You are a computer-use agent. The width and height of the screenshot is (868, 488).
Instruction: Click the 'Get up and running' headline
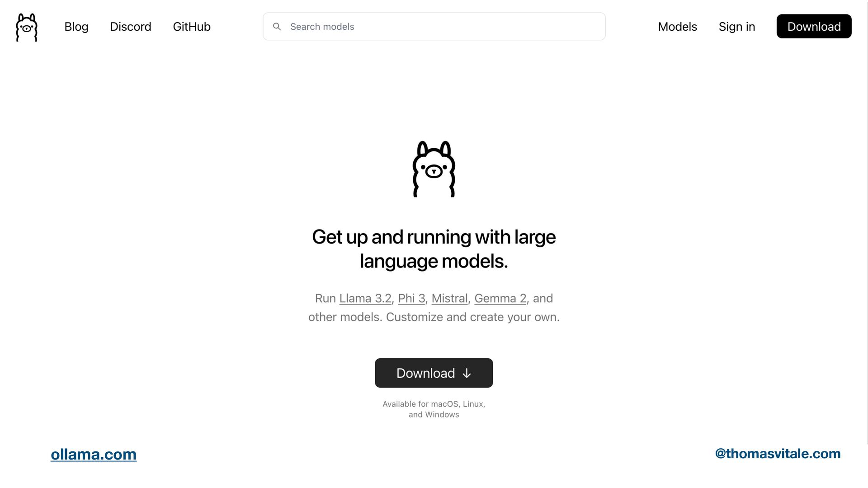pos(434,249)
